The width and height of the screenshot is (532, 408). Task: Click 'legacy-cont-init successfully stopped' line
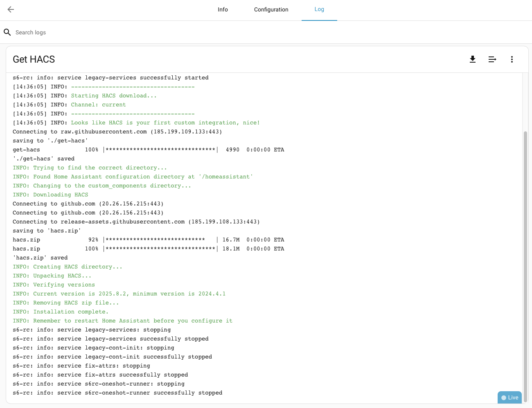(113, 357)
